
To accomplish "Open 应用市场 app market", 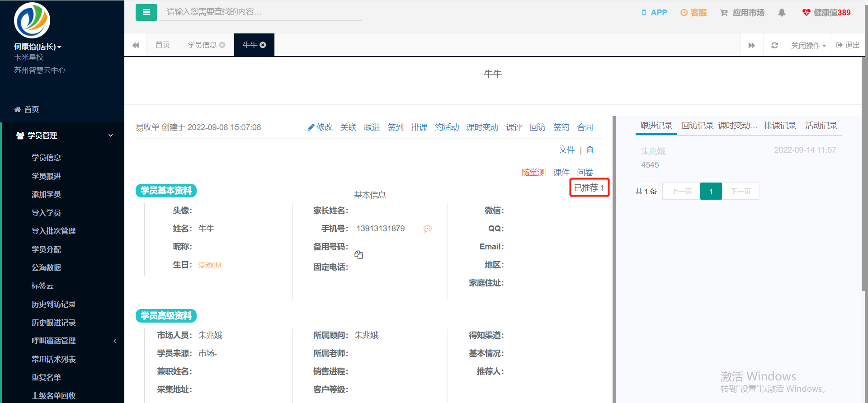I will coord(742,13).
